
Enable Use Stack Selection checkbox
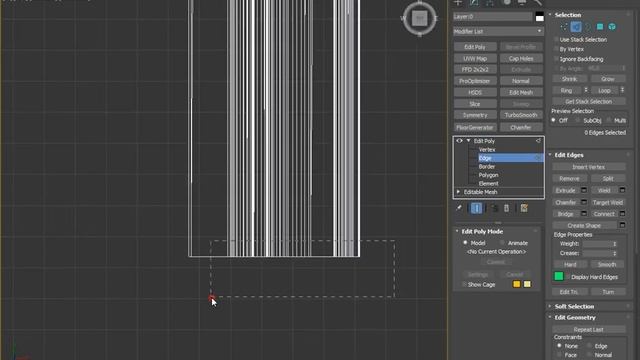pos(556,40)
